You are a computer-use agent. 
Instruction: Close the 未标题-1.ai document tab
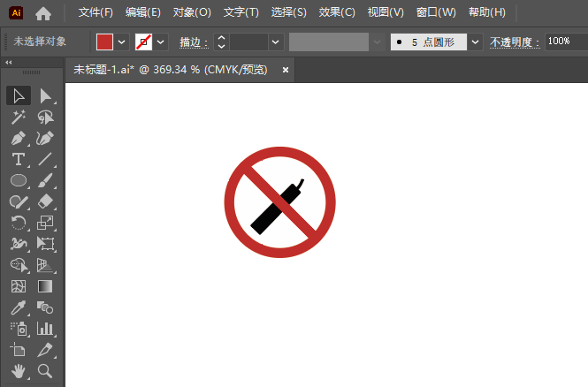click(286, 70)
